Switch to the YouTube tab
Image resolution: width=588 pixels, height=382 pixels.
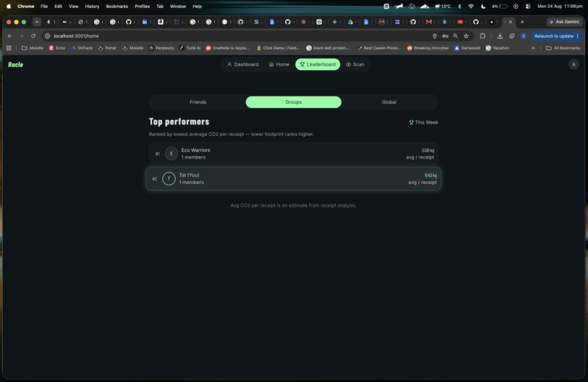click(x=460, y=22)
